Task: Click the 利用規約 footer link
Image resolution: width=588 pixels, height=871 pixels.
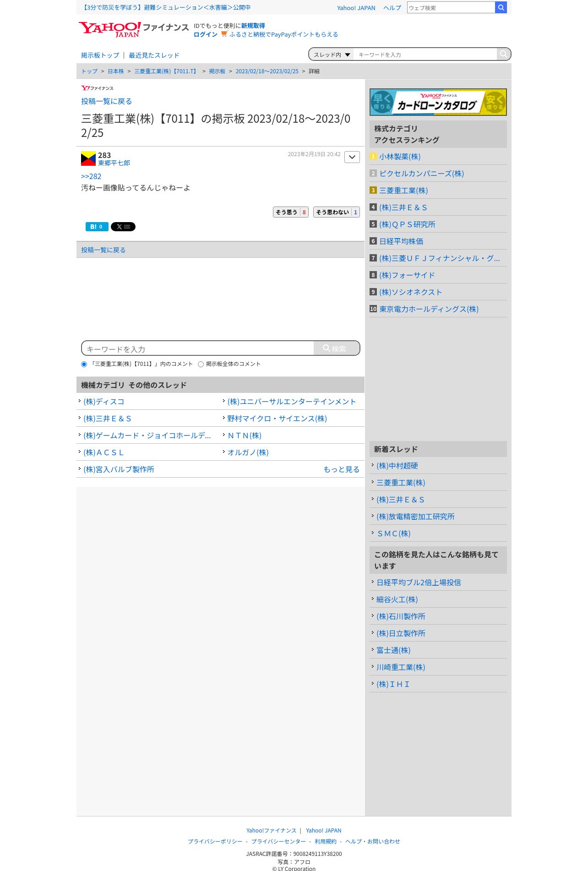Action: click(326, 842)
